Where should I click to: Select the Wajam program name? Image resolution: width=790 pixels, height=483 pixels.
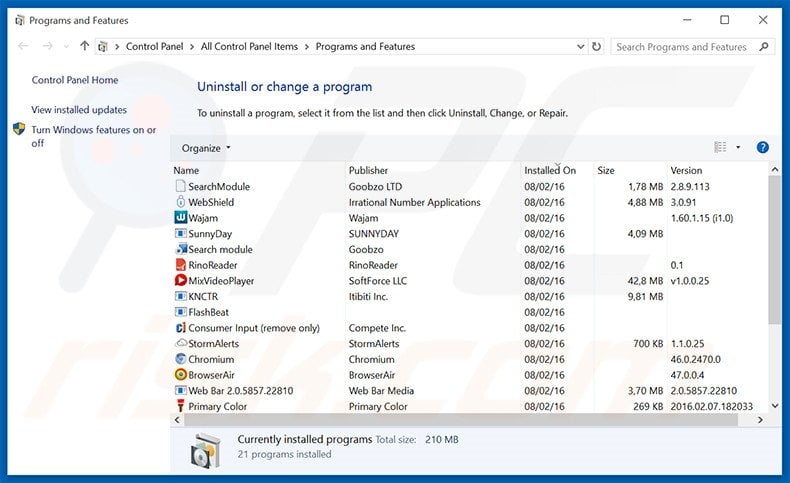click(203, 218)
